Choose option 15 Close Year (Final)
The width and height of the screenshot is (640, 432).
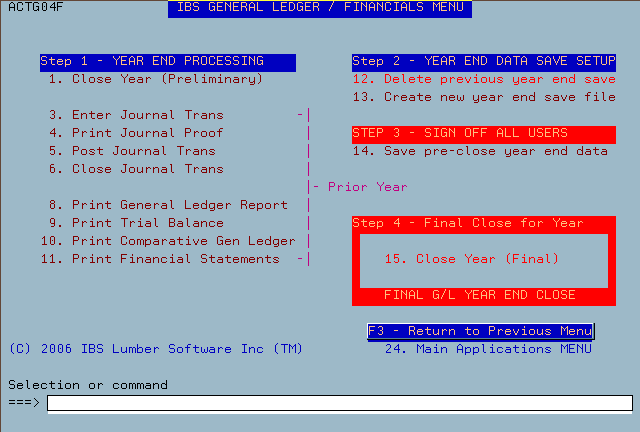tap(471, 258)
